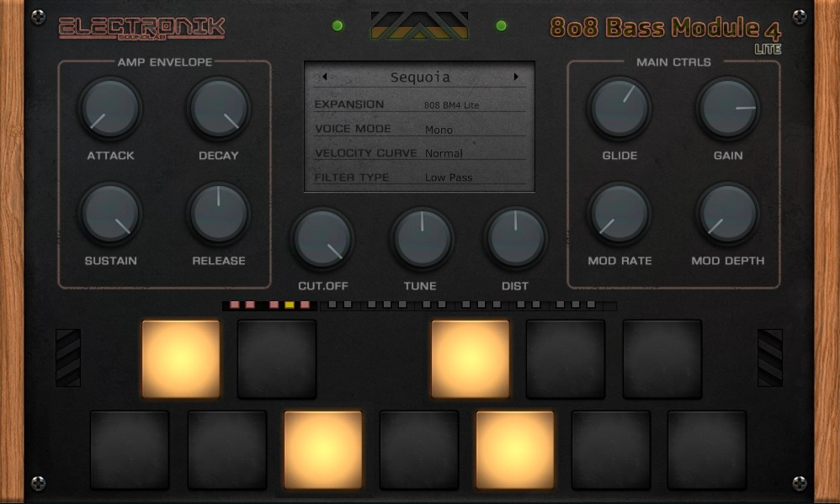
Task: Adjust the CUT.OFF knob
Action: tap(322, 239)
